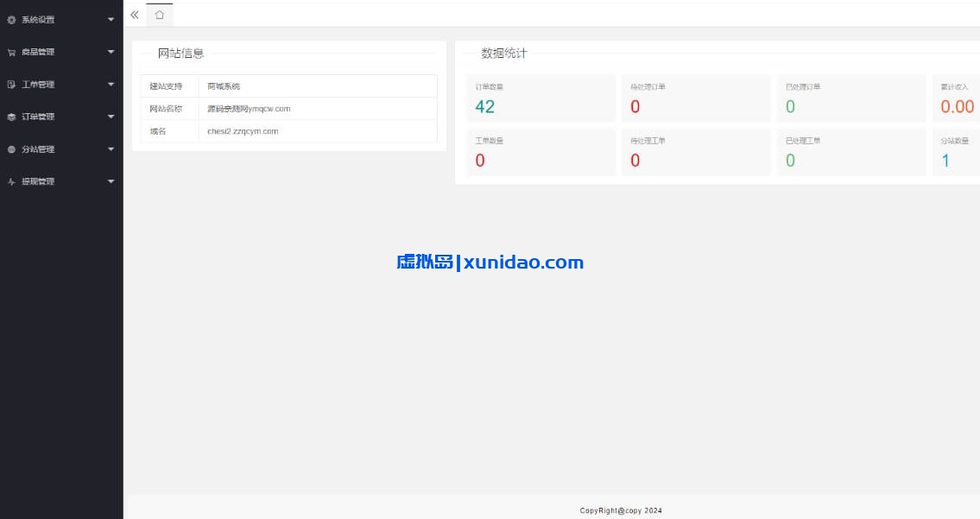Select the 分站管理 icon in sidebar
Image resolution: width=980 pixels, height=519 pixels.
(x=11, y=149)
